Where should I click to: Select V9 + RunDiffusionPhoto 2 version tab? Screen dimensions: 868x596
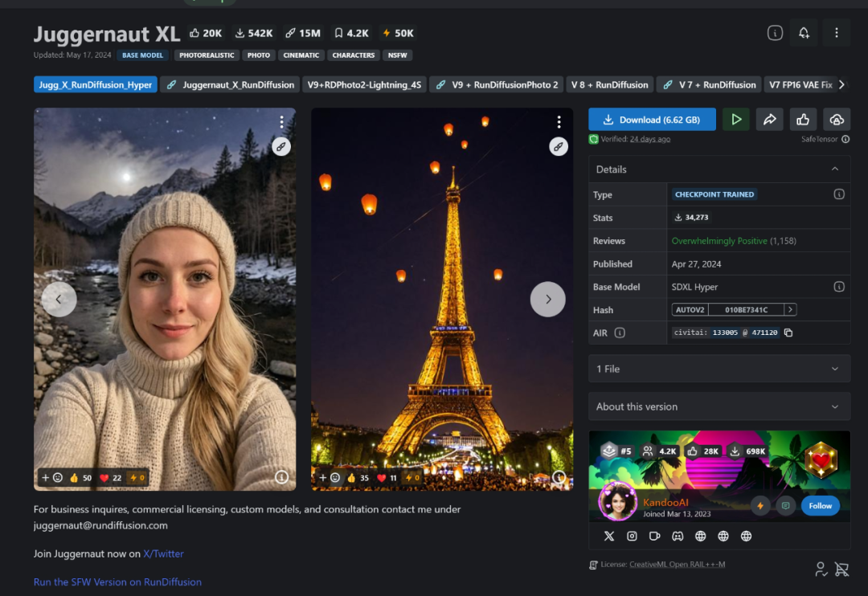pos(496,84)
